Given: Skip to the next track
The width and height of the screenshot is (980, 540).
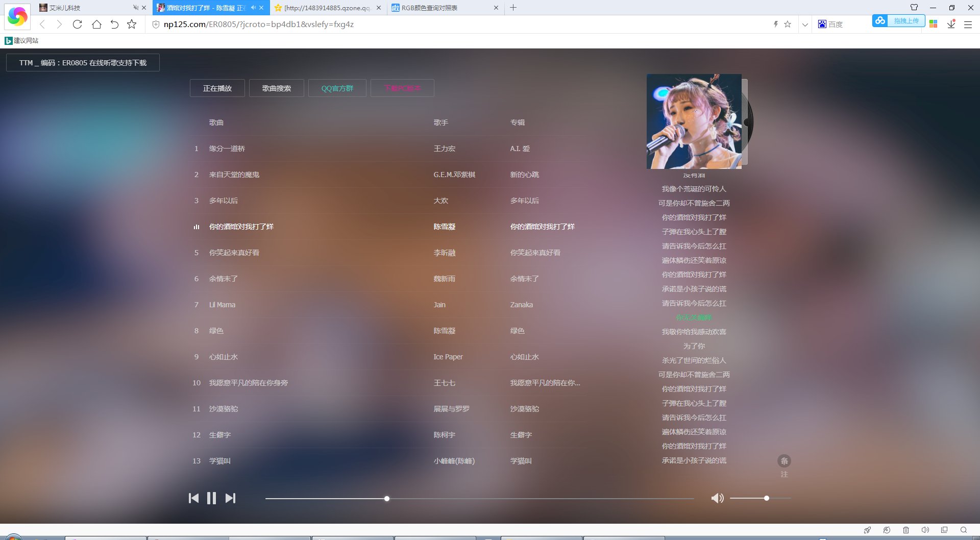Looking at the screenshot, I should [231, 498].
